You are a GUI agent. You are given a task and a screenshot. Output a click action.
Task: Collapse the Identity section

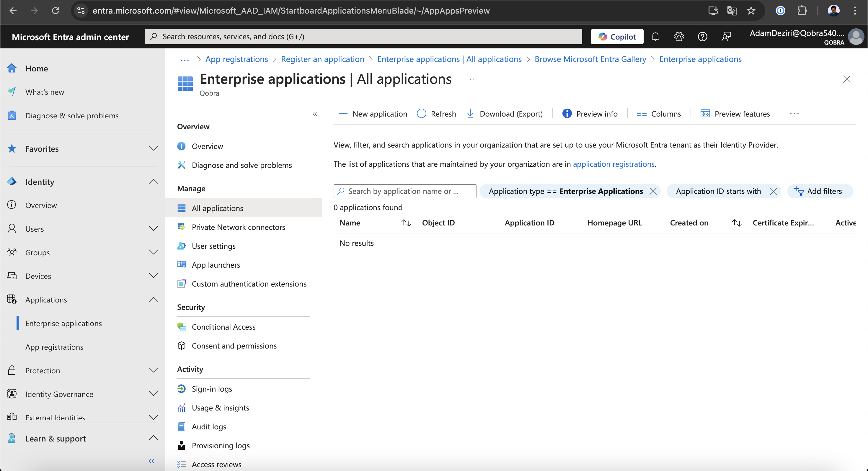pos(153,181)
